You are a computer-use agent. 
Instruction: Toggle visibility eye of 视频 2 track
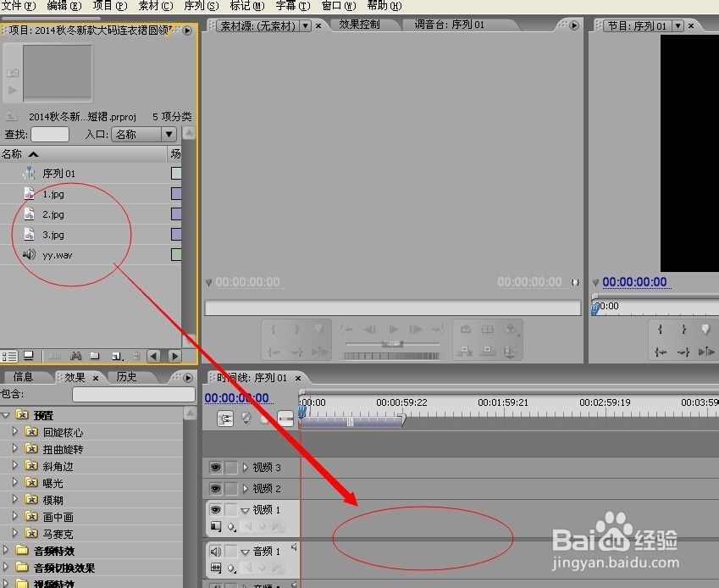(215, 489)
